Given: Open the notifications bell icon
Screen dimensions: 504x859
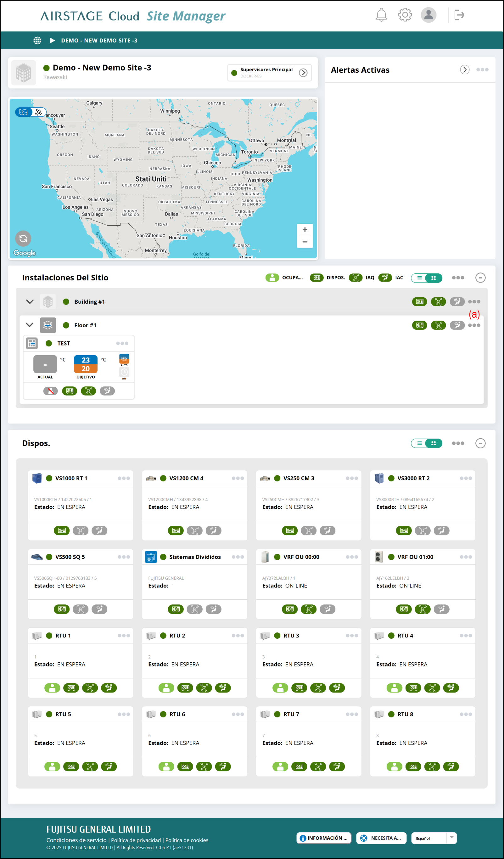Looking at the screenshot, I should (381, 15).
